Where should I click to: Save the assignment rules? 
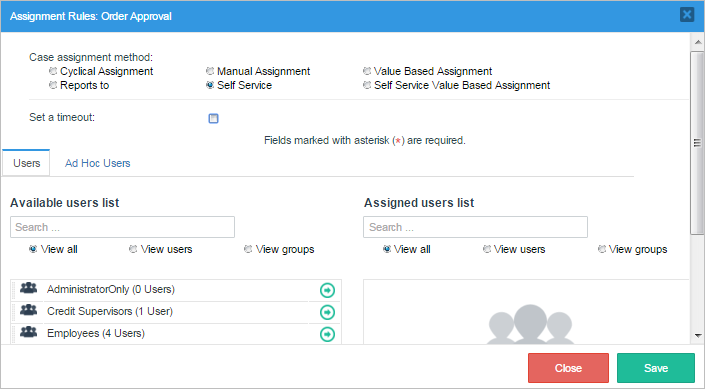click(656, 368)
